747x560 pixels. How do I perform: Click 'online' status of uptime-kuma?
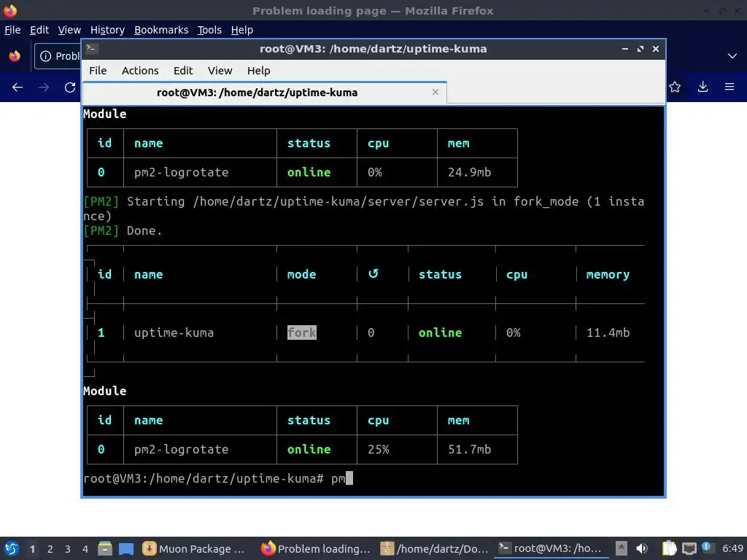(440, 332)
